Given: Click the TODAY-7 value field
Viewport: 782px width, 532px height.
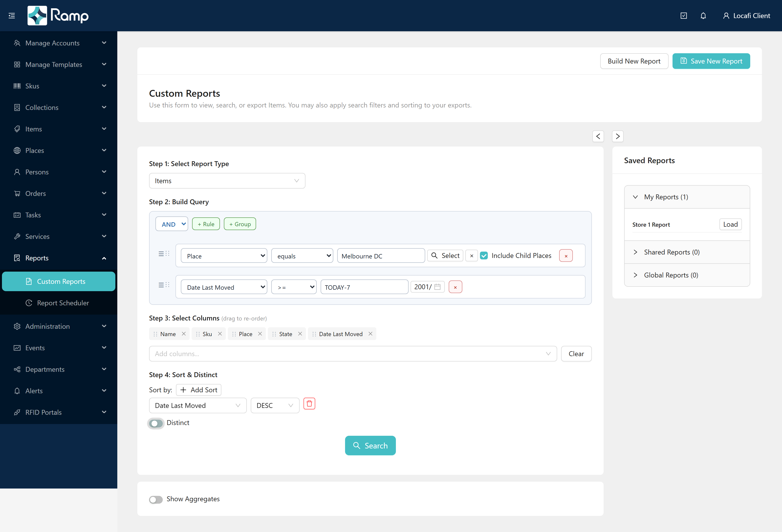Looking at the screenshot, I should coord(364,287).
